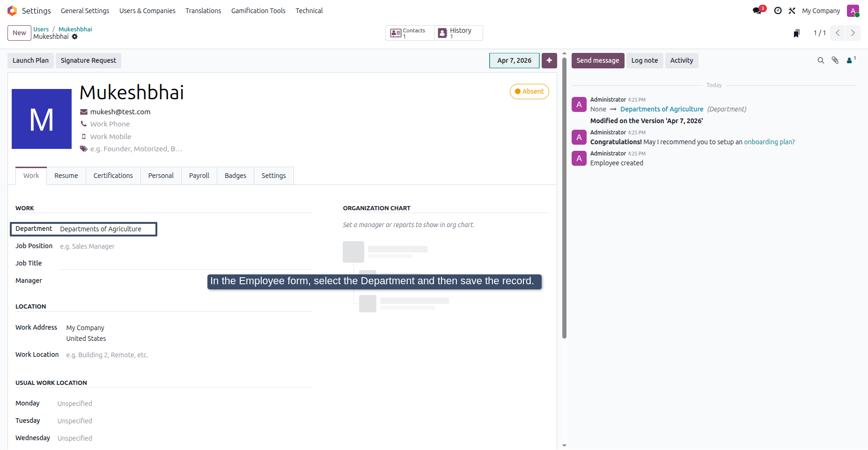Click the bookmark icon next to pager
This screenshot has width=868, height=450.
pos(796,33)
